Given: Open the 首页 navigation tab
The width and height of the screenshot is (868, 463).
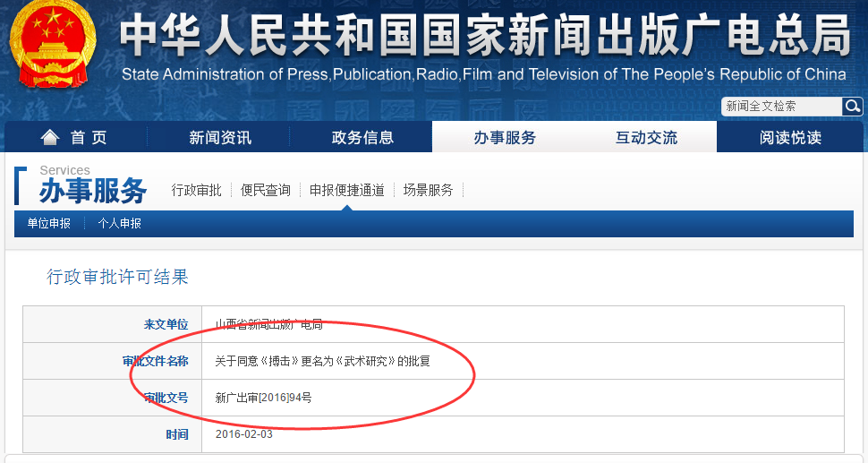Looking at the screenshot, I should [75, 137].
